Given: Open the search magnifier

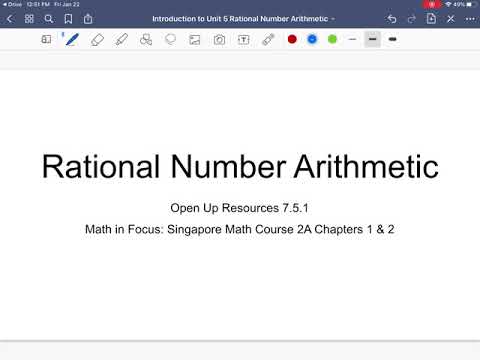Looking at the screenshot, I should [49, 19].
